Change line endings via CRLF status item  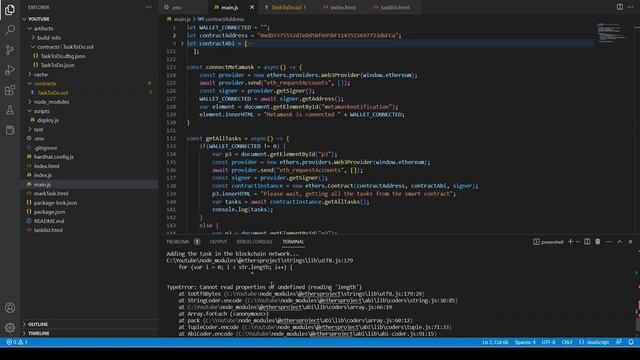pos(567,342)
